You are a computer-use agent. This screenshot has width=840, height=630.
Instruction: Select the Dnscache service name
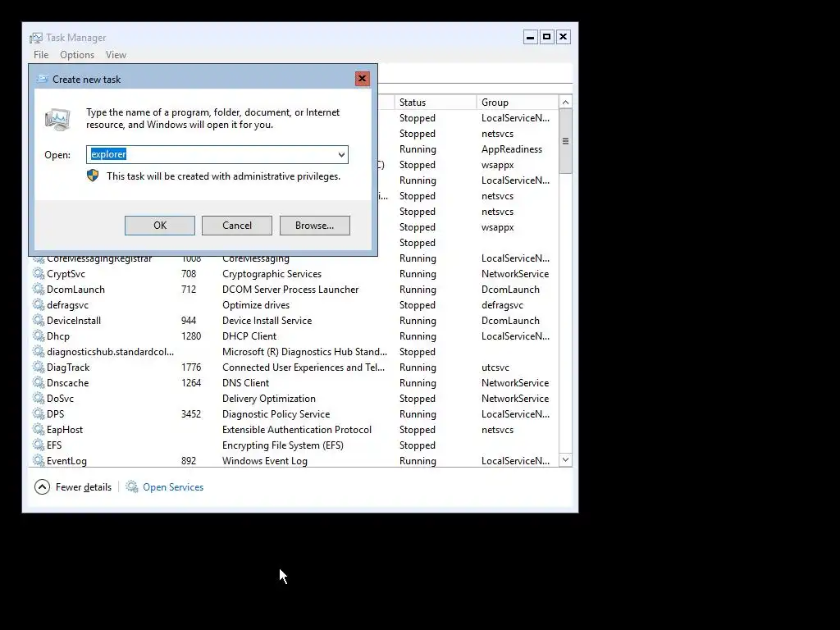point(67,382)
